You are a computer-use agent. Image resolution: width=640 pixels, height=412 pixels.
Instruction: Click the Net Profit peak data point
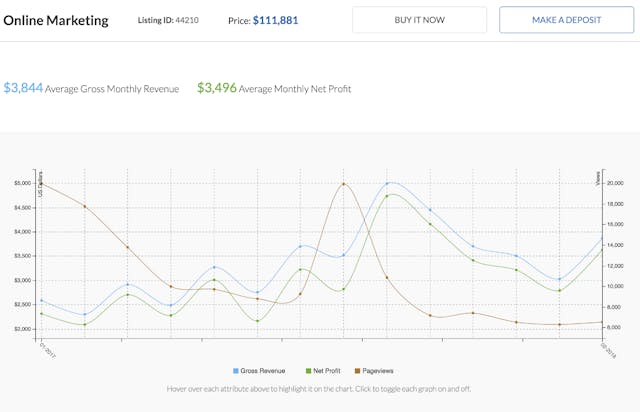click(x=387, y=196)
